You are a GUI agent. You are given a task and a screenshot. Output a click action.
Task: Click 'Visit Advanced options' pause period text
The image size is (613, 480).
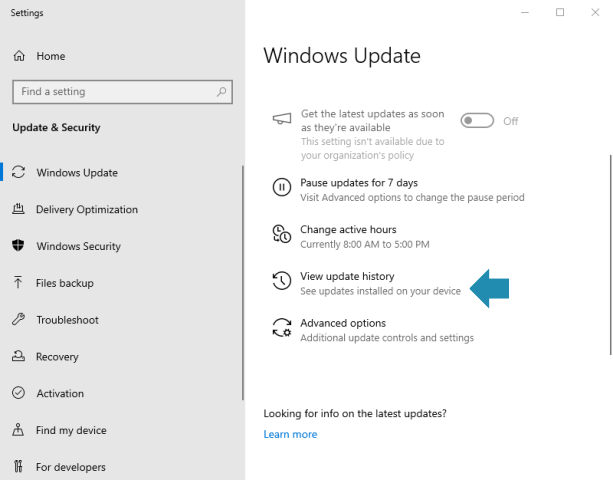pyautogui.click(x=412, y=197)
